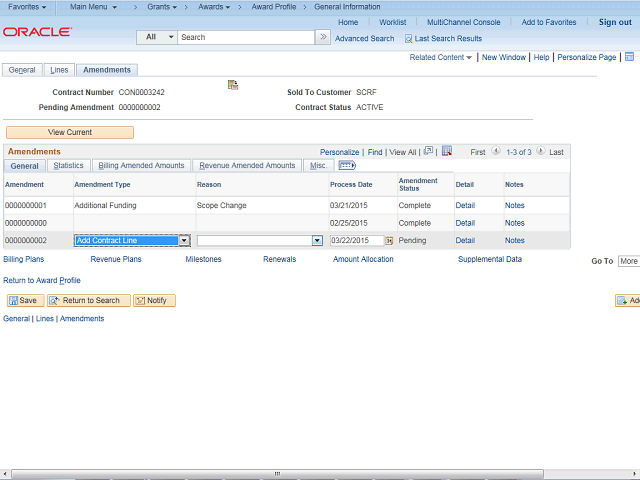Open the Main Menu

93,7
